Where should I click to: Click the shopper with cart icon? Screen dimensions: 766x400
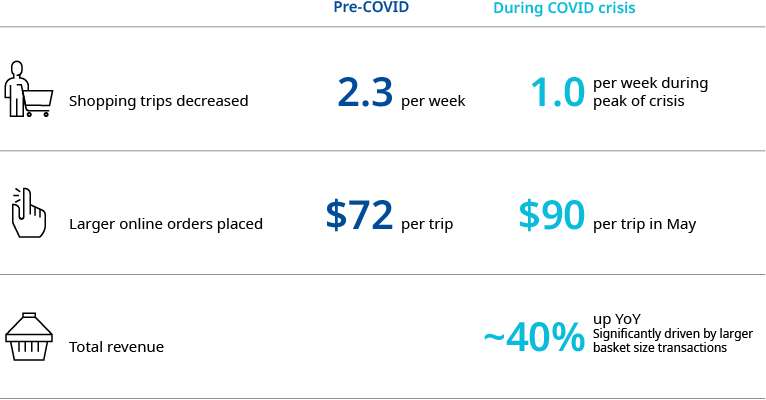[x=28, y=89]
